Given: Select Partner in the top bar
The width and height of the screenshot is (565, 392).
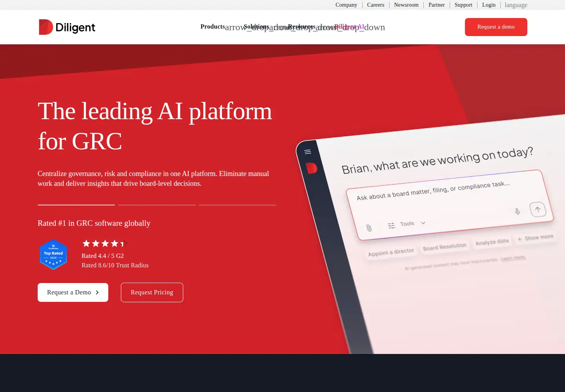Looking at the screenshot, I should [436, 5].
